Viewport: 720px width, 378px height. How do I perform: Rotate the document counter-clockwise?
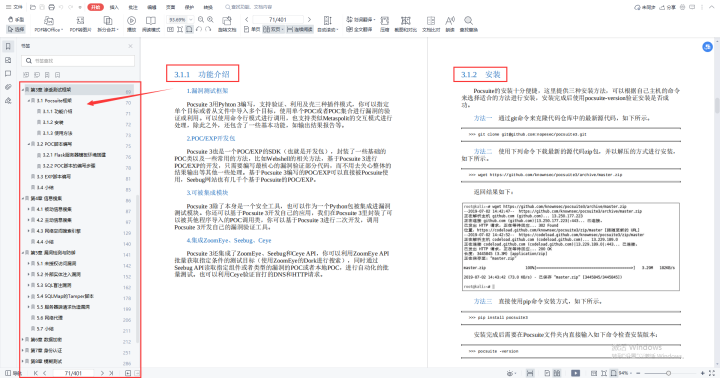pyautogui.click(x=199, y=29)
